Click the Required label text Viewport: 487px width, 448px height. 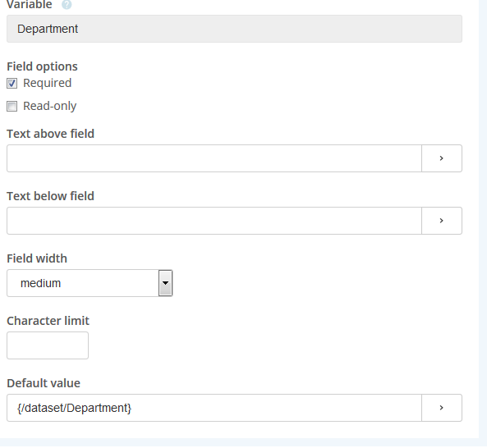coord(47,83)
